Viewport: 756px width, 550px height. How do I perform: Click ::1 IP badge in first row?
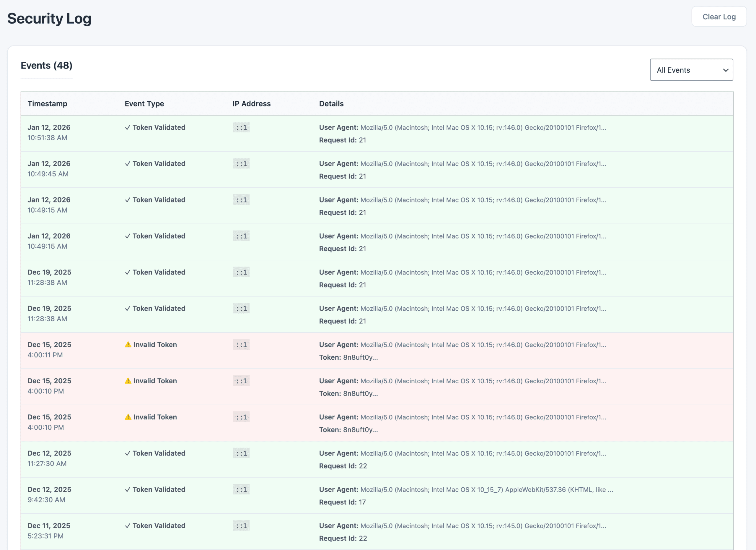coord(241,127)
